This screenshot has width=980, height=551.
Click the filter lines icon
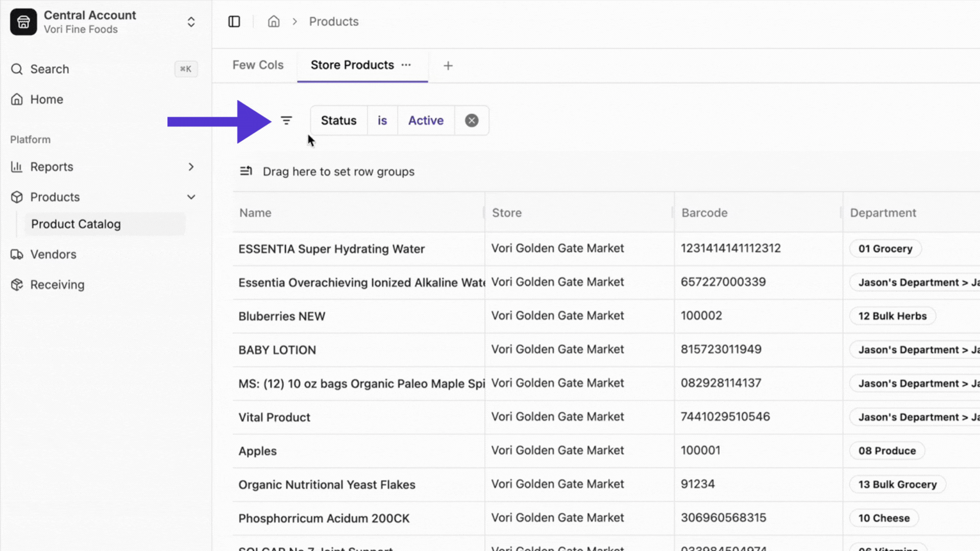286,120
